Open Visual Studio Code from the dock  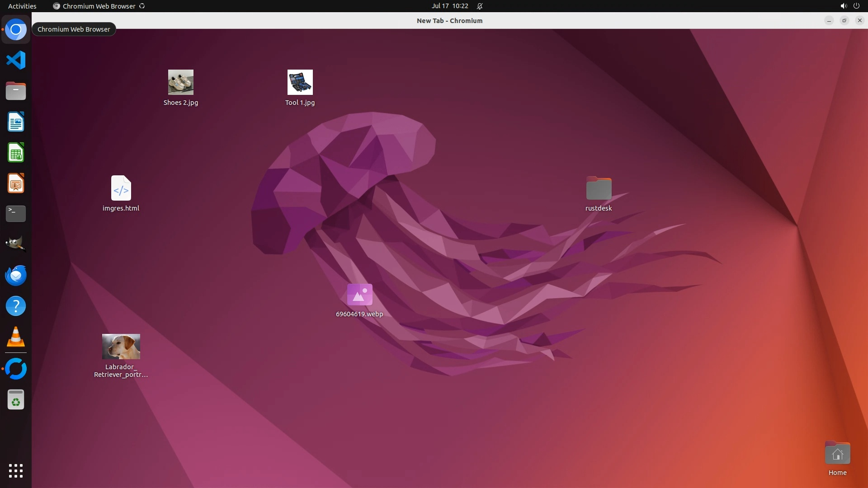(16, 60)
